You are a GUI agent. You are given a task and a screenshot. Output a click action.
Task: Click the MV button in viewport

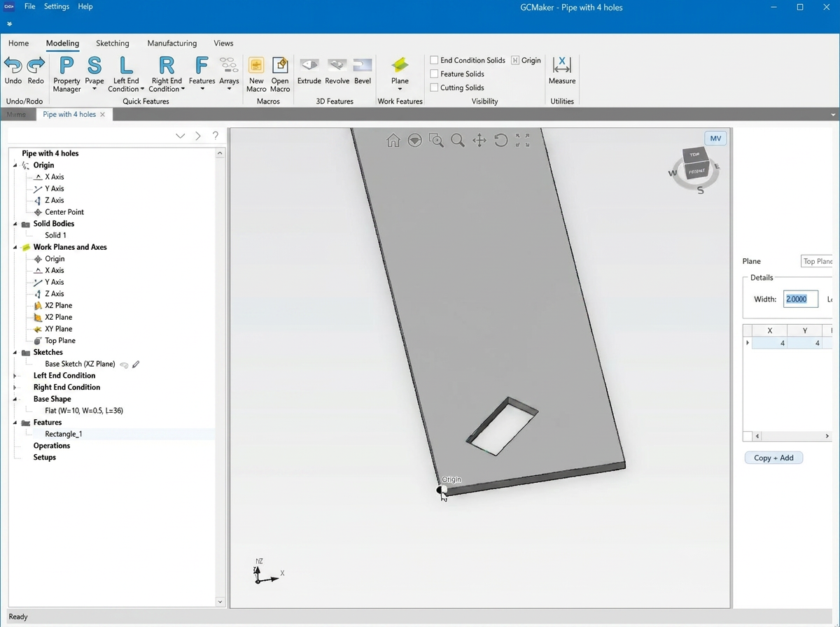(715, 139)
